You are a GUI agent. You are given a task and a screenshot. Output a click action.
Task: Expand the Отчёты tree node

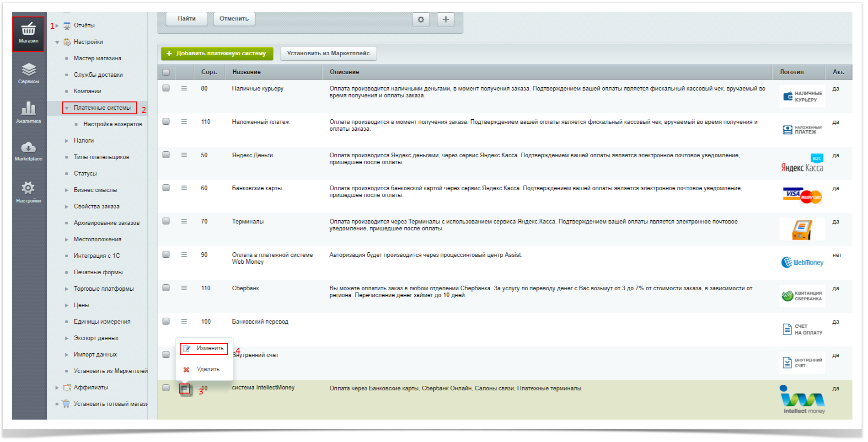click(x=57, y=26)
